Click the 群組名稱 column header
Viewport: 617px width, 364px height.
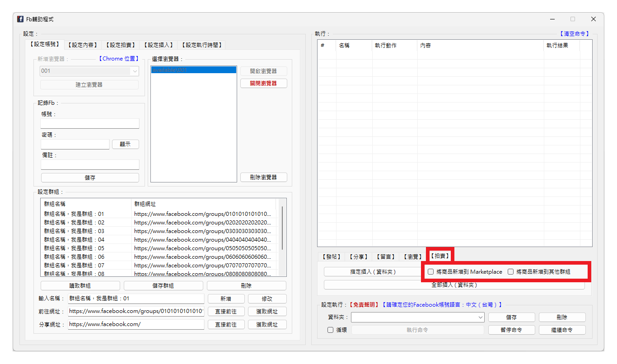coord(86,204)
